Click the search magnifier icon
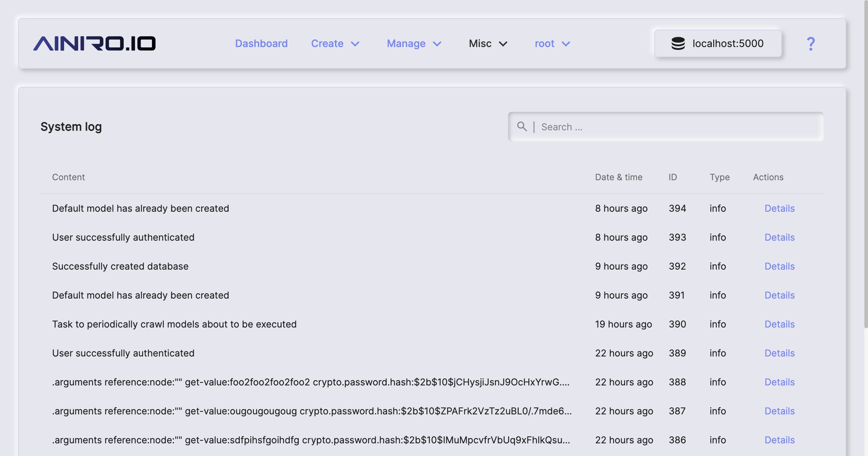Viewport: 868px width, 456px height. click(522, 126)
